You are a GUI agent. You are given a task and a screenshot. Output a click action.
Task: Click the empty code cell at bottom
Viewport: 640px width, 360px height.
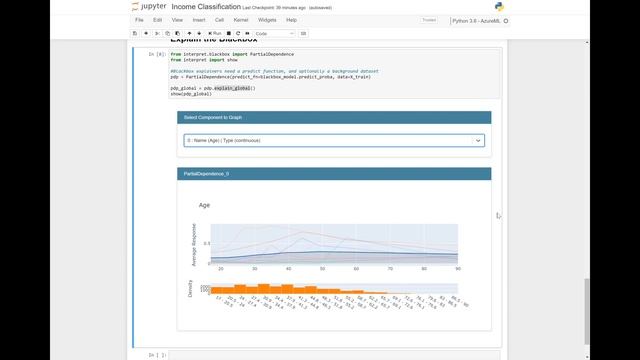pyautogui.click(x=334, y=355)
